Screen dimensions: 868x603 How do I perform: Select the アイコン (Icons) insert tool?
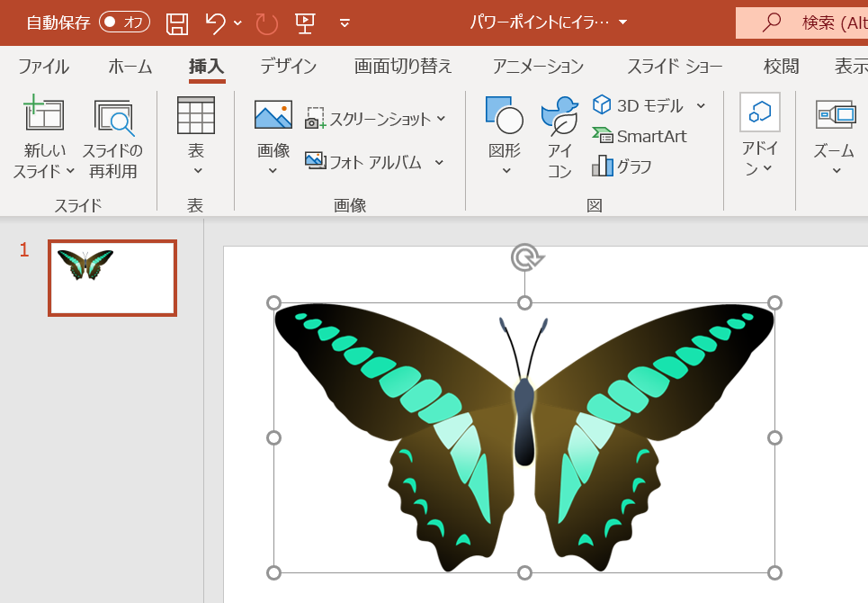coord(558,135)
